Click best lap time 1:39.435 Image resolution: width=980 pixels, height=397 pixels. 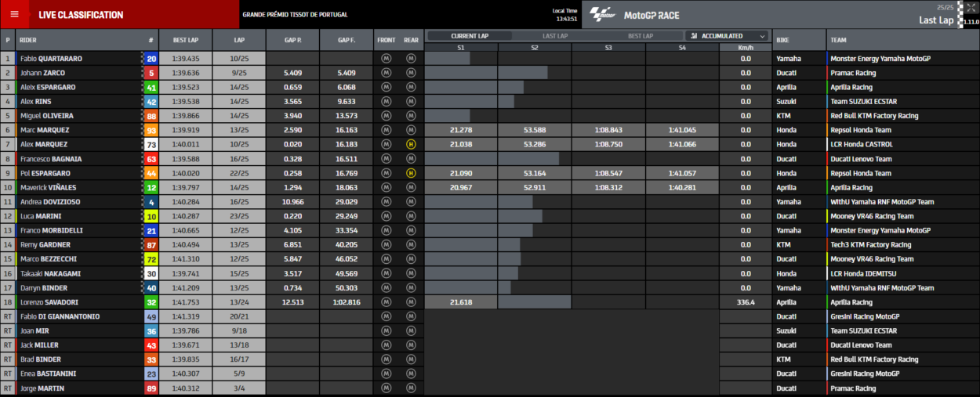tap(185, 59)
